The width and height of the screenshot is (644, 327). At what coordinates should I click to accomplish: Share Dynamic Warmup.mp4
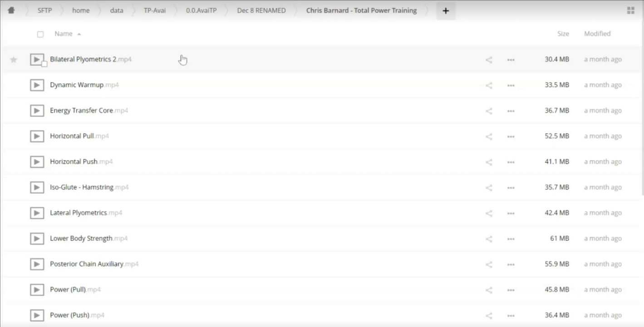coord(489,85)
